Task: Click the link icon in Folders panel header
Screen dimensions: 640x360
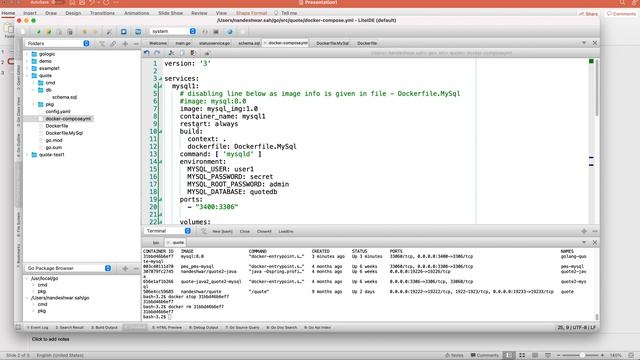Action: click(x=113, y=43)
